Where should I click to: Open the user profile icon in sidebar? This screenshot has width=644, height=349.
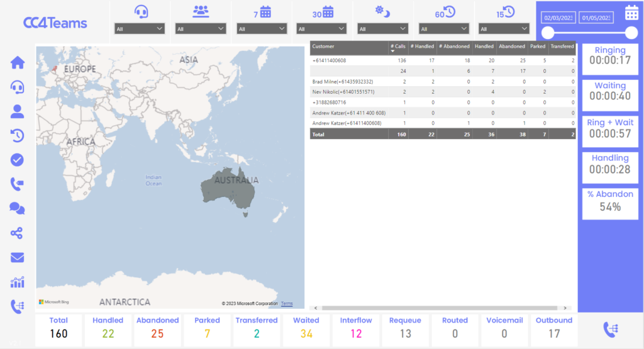(18, 112)
